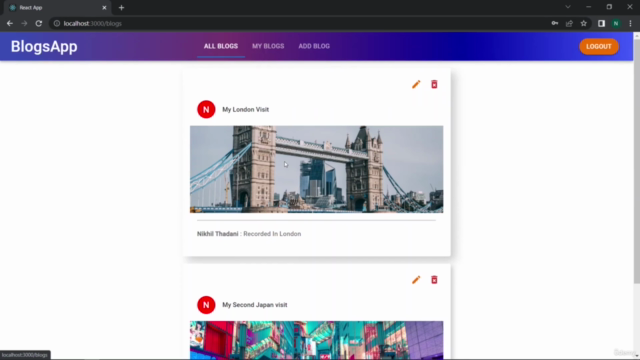This screenshot has width=640, height=360.
Task: Click the colorful Japan street image
Action: [316, 340]
